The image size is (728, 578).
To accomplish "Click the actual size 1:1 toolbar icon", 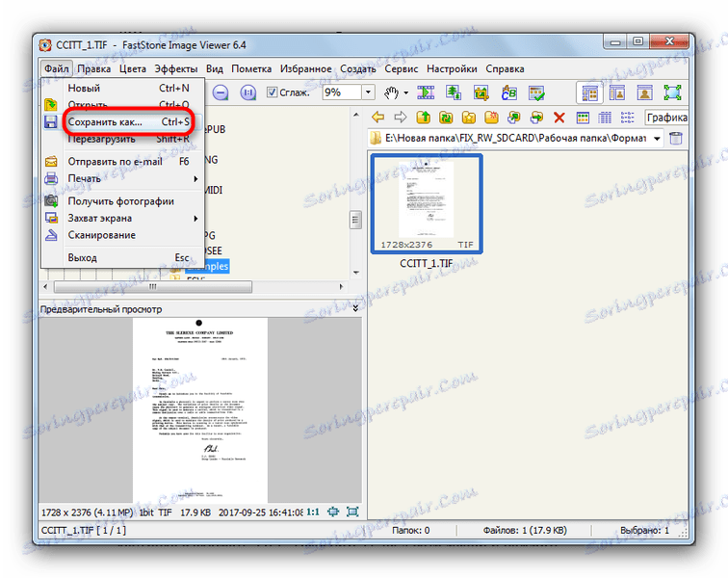I will [x=248, y=92].
